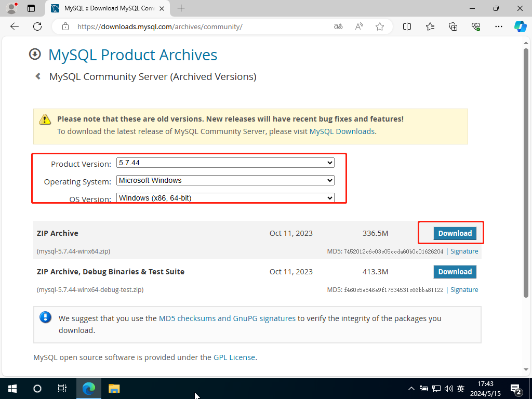Open a new browser tab
Screen dimensions: 532x399
(x=181, y=8)
